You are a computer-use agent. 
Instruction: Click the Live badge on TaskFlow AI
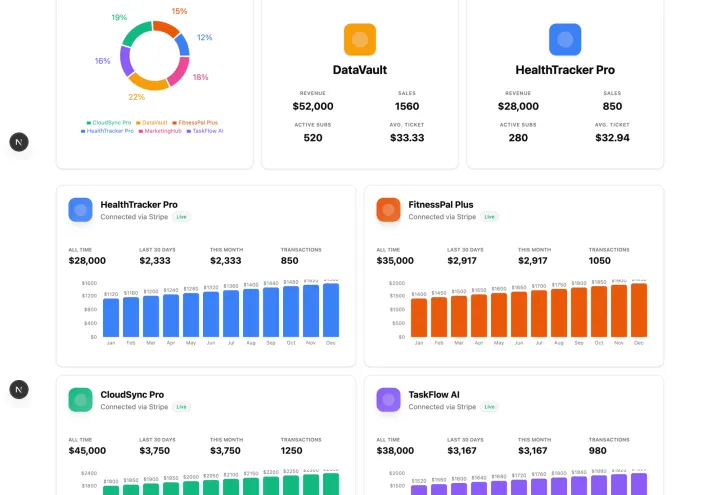click(489, 407)
